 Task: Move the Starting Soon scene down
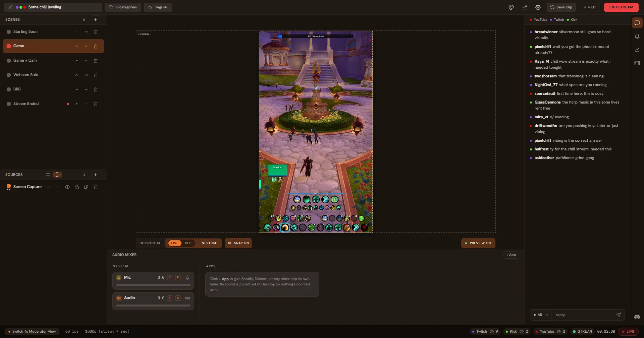86,32
